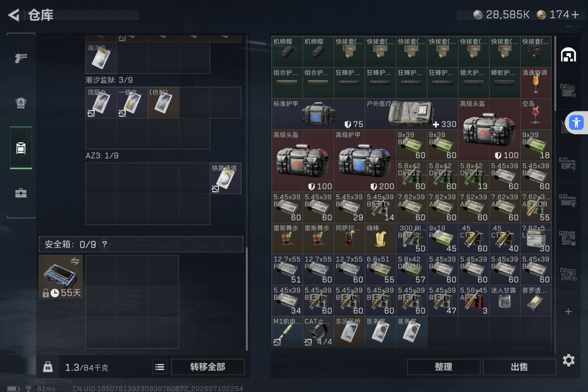Click the left inventory panel scrollbar
This screenshot has height=392, width=588.
click(x=247, y=299)
